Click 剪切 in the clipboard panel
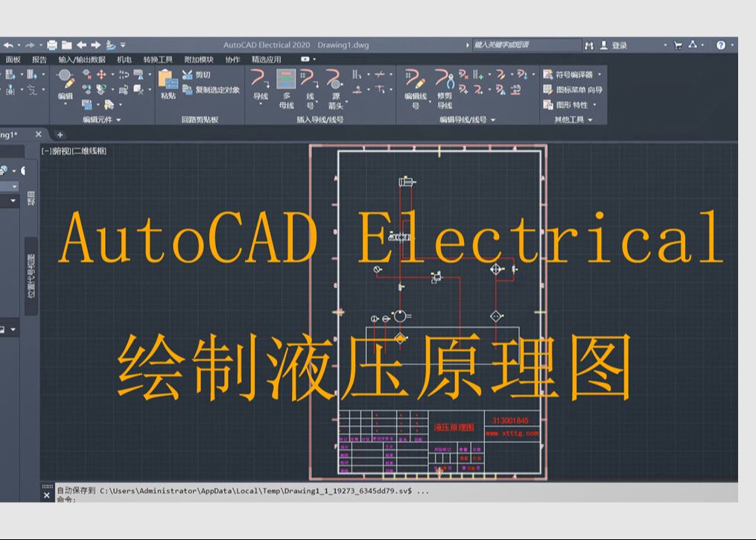This screenshot has height=540, width=756. click(200, 74)
